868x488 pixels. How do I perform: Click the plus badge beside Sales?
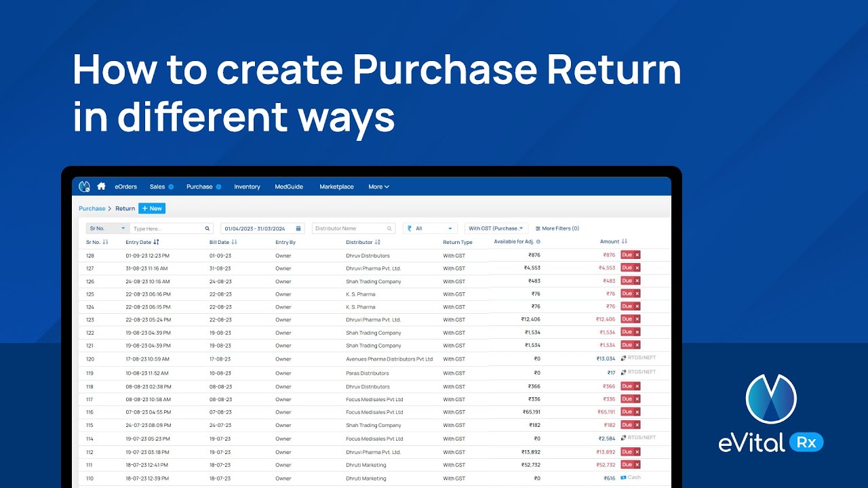pyautogui.click(x=171, y=186)
